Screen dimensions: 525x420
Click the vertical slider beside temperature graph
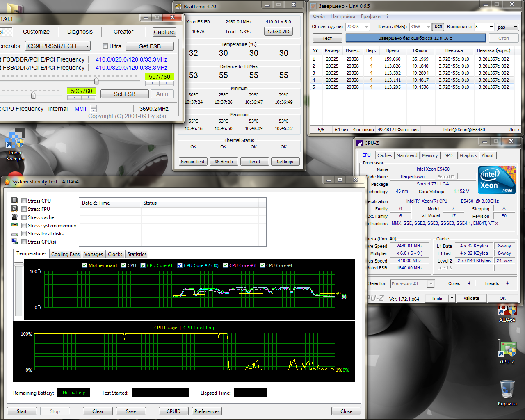(18, 264)
